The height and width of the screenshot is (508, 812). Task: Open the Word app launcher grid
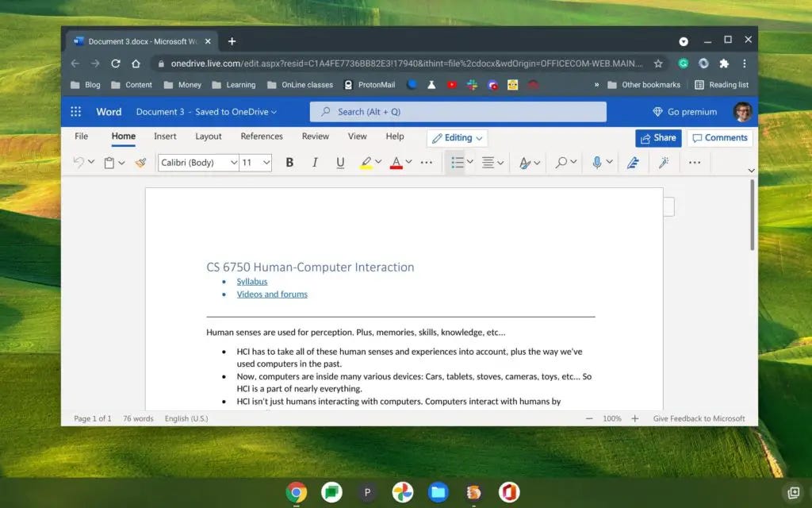[x=75, y=111]
